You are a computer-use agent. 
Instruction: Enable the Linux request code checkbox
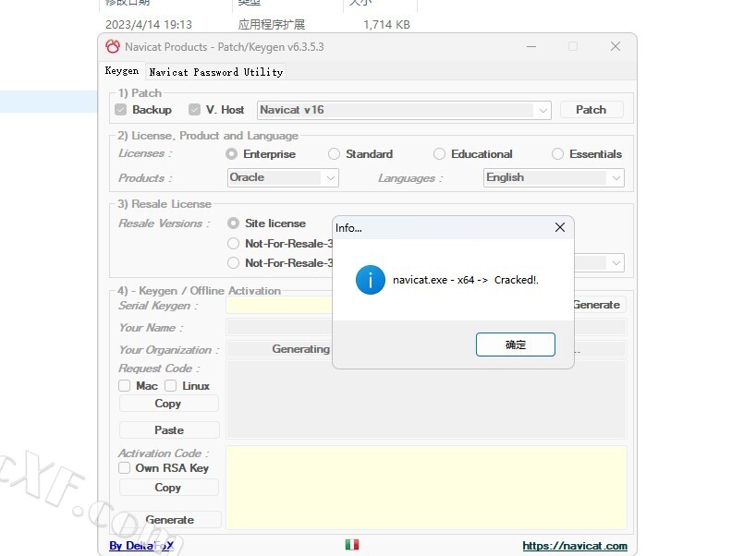tap(171, 386)
